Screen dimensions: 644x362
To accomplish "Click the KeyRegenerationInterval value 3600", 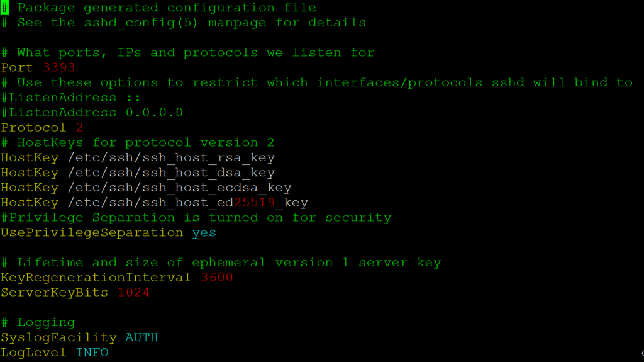I will tap(217, 277).
